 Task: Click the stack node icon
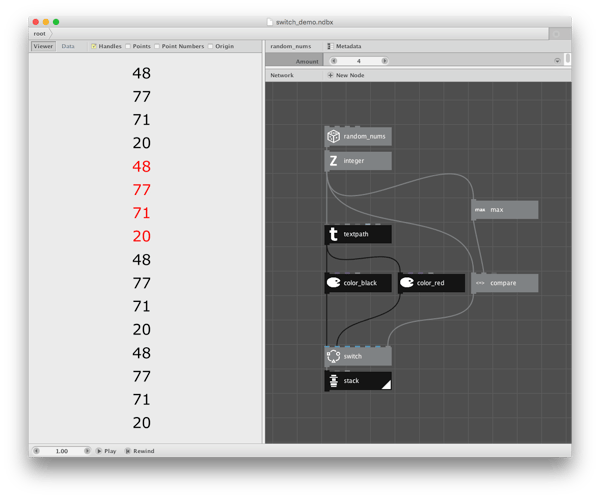333,380
